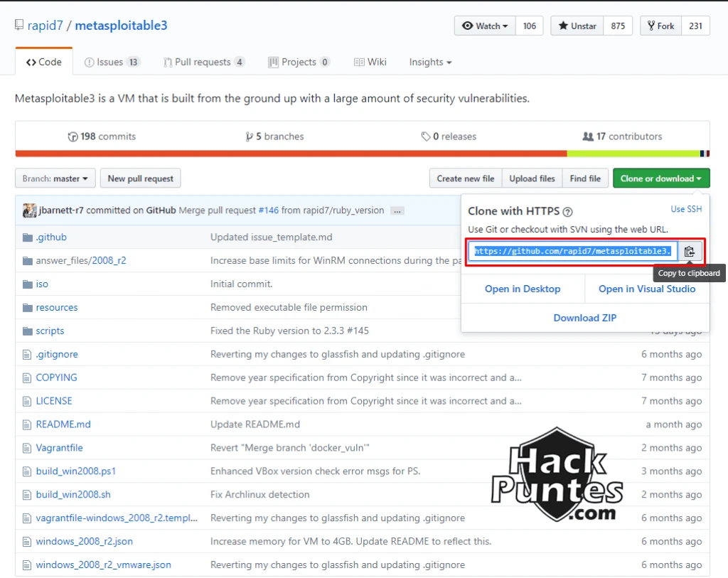Click the scripts folder icon

point(28,331)
